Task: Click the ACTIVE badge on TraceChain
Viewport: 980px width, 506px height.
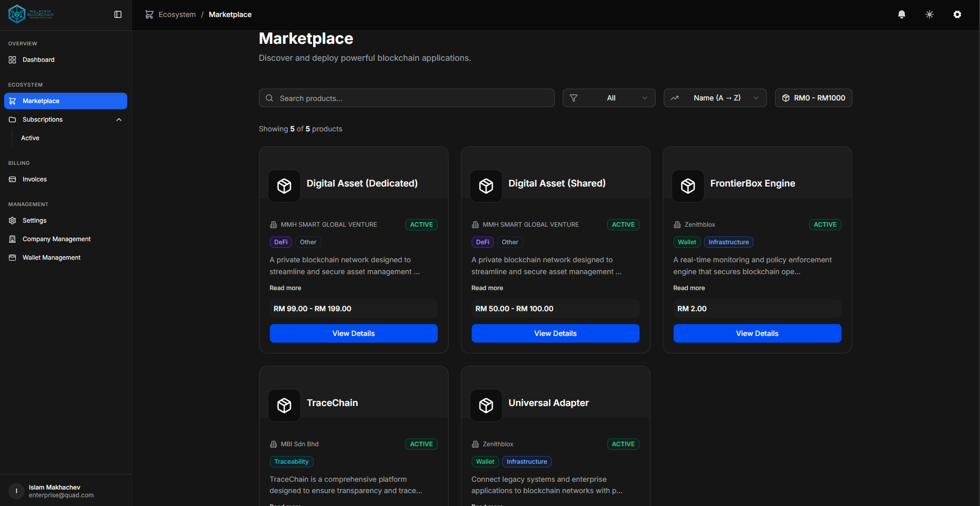Action: [x=421, y=444]
